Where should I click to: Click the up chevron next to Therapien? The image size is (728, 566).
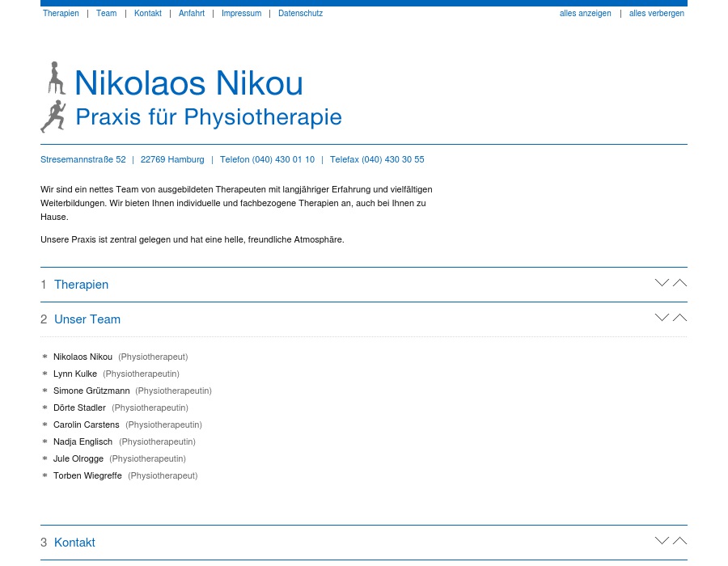point(679,282)
